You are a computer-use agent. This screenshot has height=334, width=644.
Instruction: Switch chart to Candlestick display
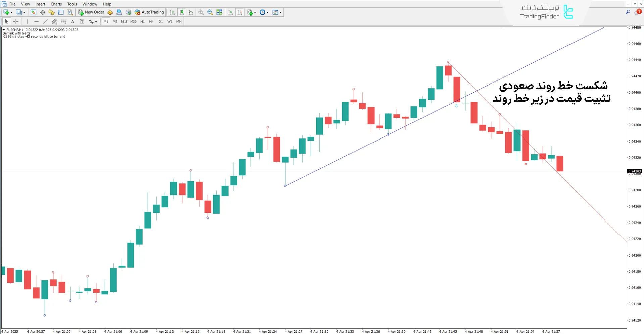(182, 12)
